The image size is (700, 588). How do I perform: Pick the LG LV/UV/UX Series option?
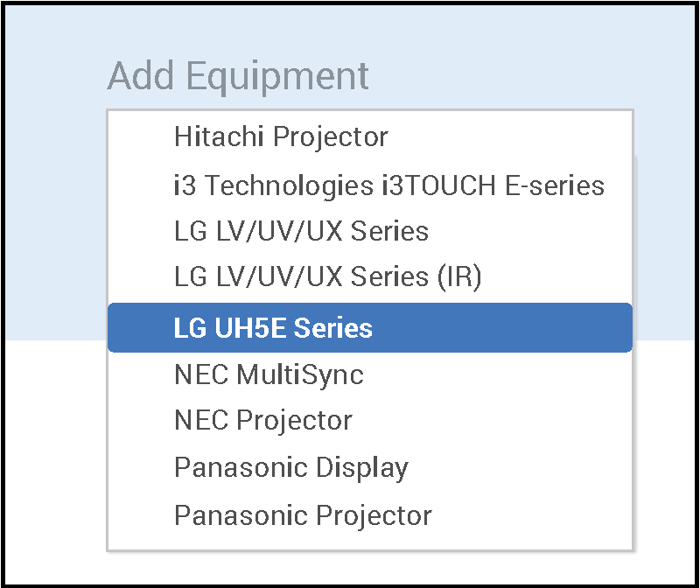301,232
